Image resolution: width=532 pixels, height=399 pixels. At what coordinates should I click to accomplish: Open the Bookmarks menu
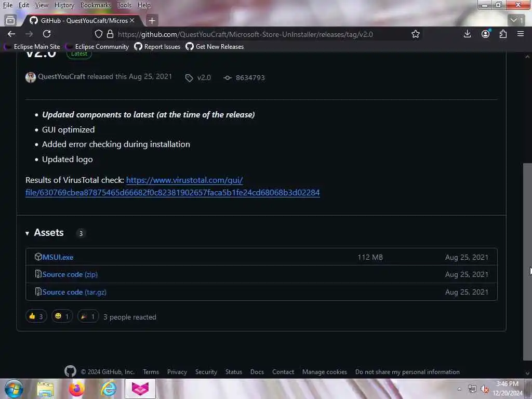coord(96,5)
